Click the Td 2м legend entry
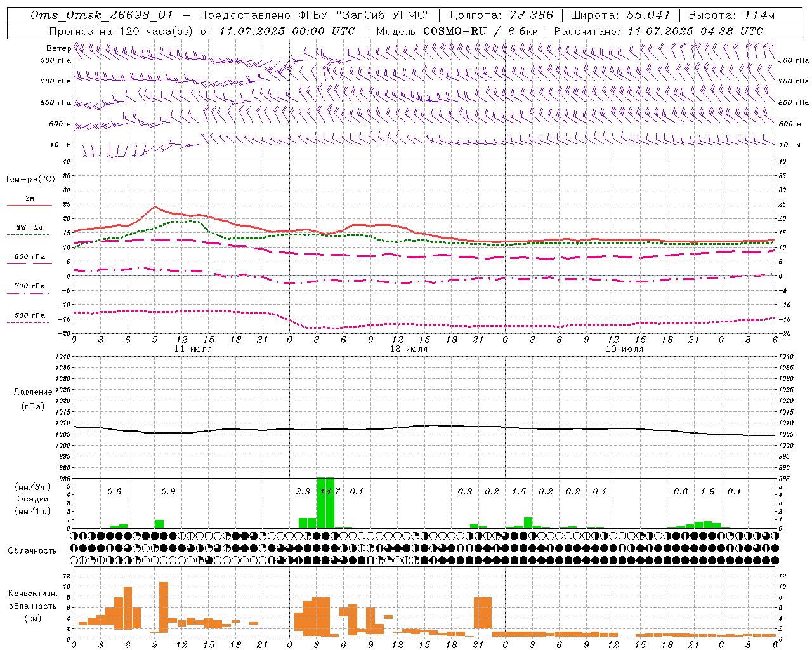The width and height of the screenshot is (812, 650). 29,227
